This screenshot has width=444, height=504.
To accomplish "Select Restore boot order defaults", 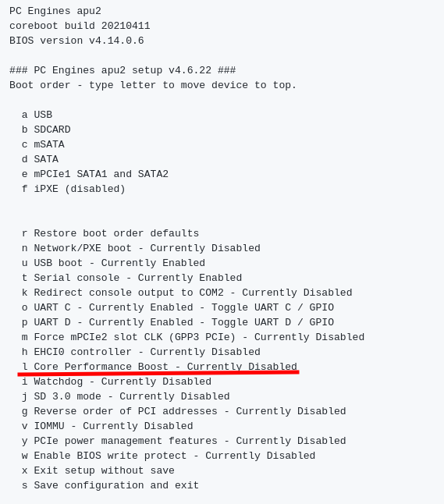I will click(x=110, y=233).
